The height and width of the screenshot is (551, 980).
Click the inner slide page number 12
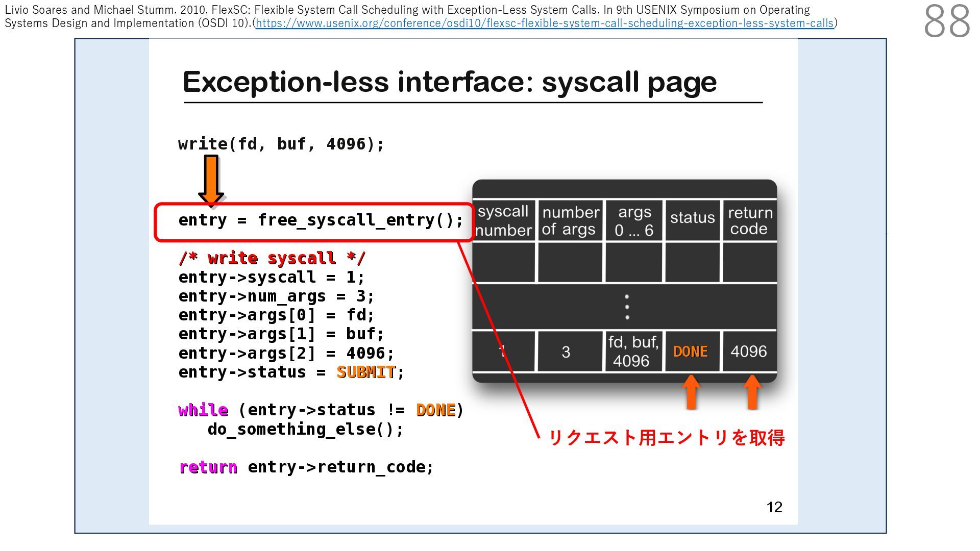pyautogui.click(x=774, y=507)
